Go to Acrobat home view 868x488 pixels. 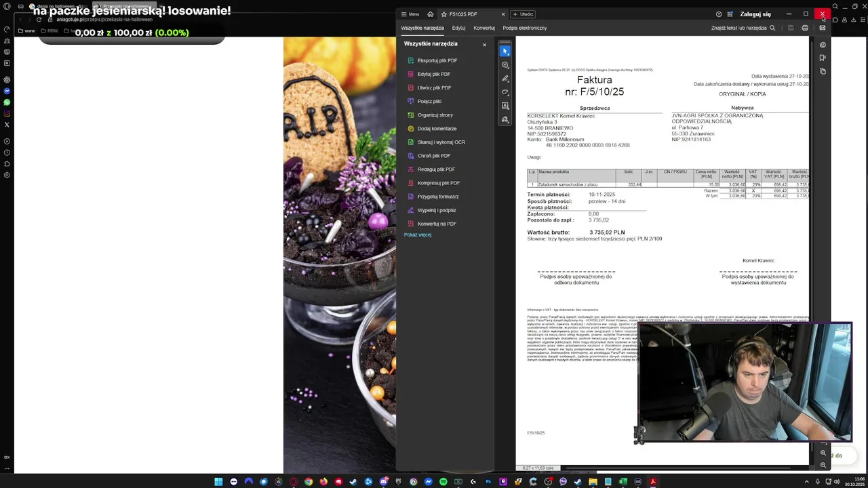[x=430, y=14]
